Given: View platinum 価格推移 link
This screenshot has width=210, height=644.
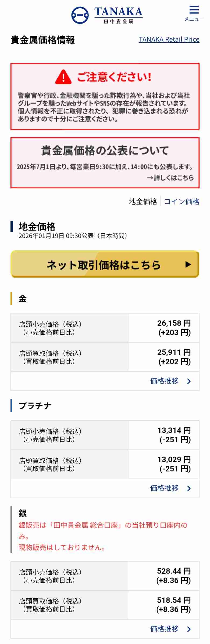Looking at the screenshot, I should coord(164,488).
